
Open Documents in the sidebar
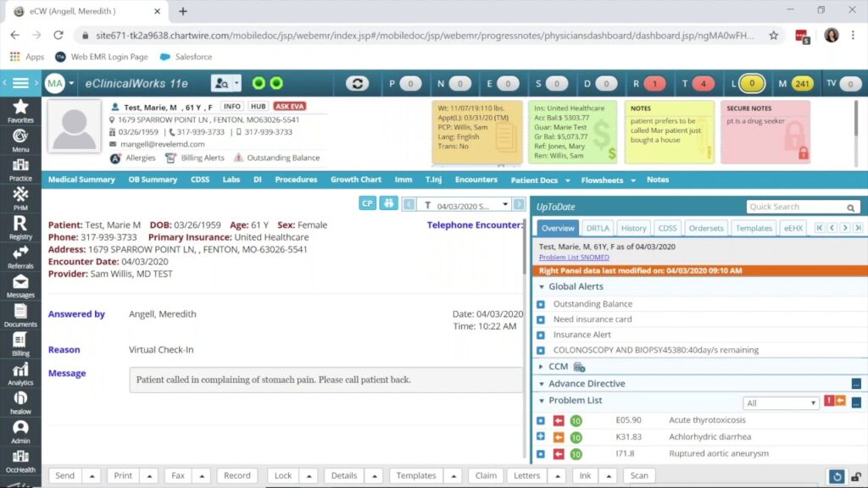coord(20,315)
